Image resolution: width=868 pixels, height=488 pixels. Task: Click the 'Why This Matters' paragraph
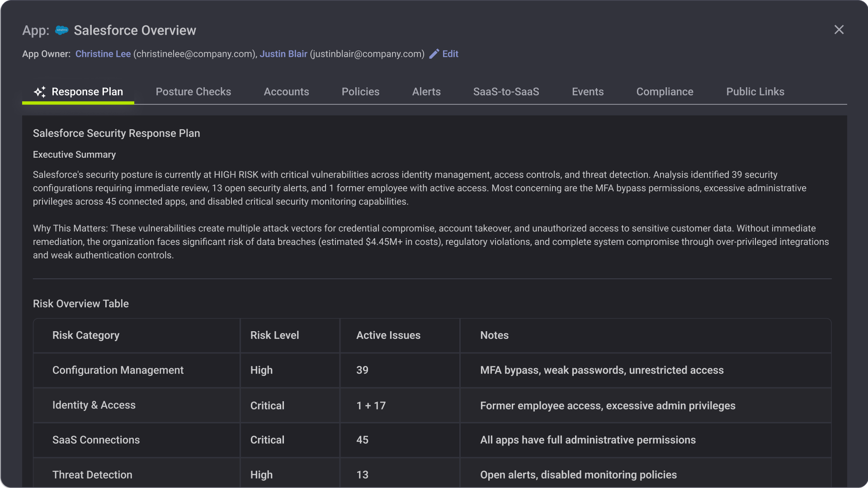click(431, 242)
